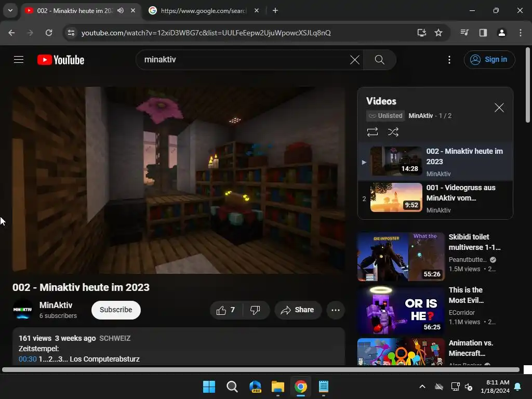Select 002 - Minaktiv heute im 2023 playlist item
Image resolution: width=532 pixels, height=399 pixels.
coord(435,162)
